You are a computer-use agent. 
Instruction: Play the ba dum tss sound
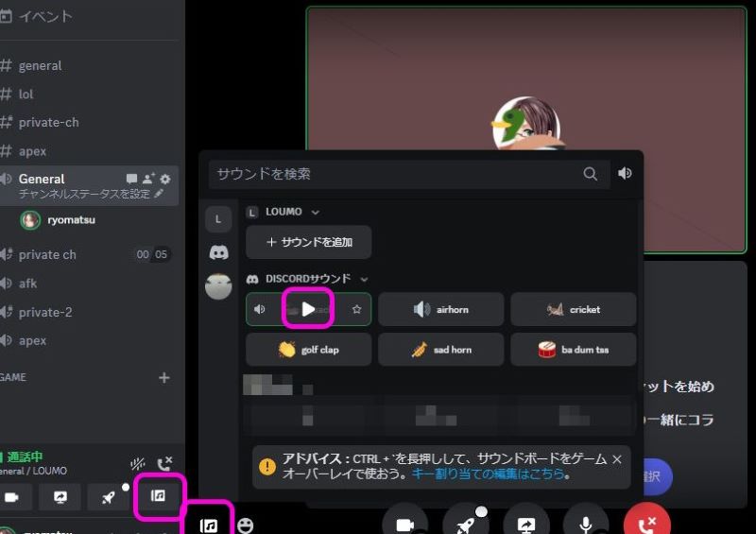click(x=574, y=350)
